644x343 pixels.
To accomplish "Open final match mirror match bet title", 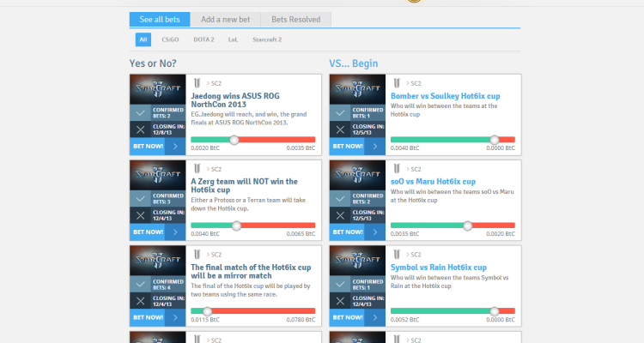I will coord(251,271).
